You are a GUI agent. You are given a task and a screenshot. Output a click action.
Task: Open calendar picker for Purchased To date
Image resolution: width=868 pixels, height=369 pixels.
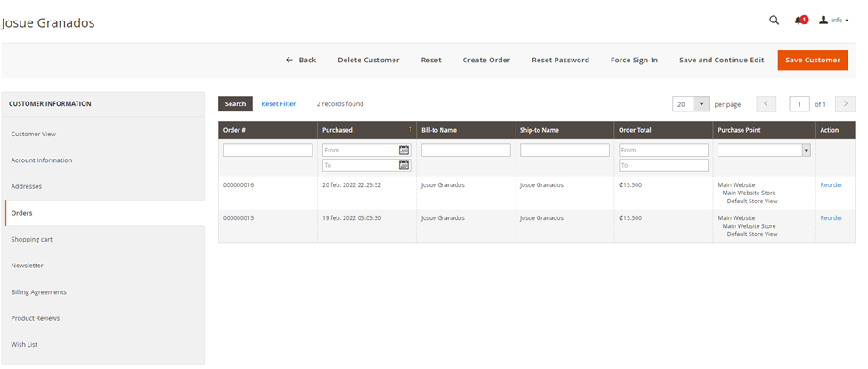click(x=404, y=165)
